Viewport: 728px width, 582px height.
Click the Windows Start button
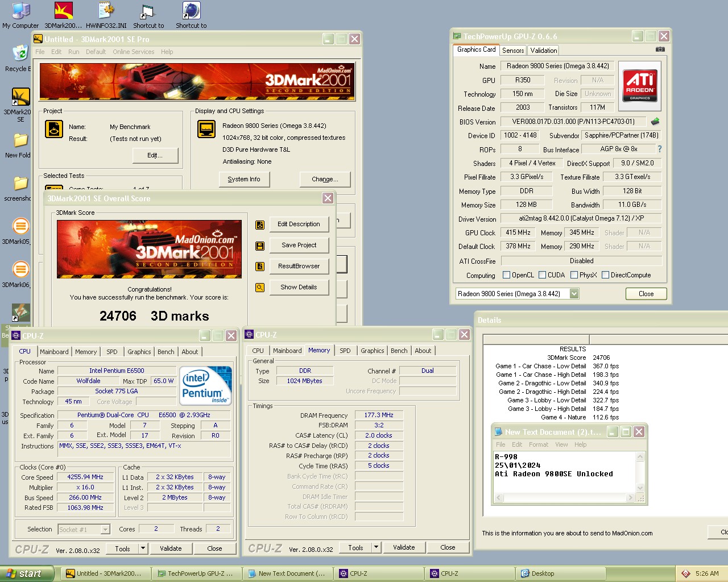tap(27, 573)
